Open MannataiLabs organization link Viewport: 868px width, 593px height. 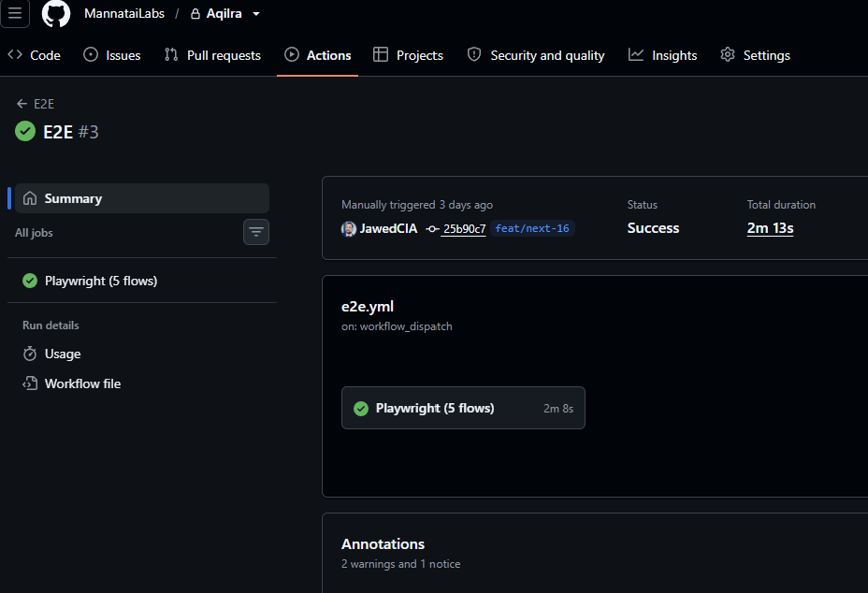click(x=124, y=13)
